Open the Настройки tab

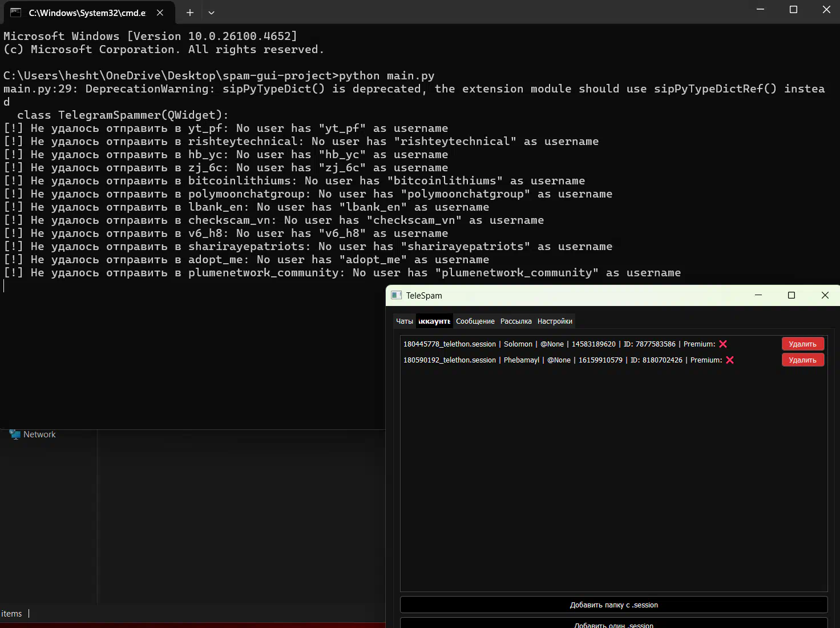(555, 321)
